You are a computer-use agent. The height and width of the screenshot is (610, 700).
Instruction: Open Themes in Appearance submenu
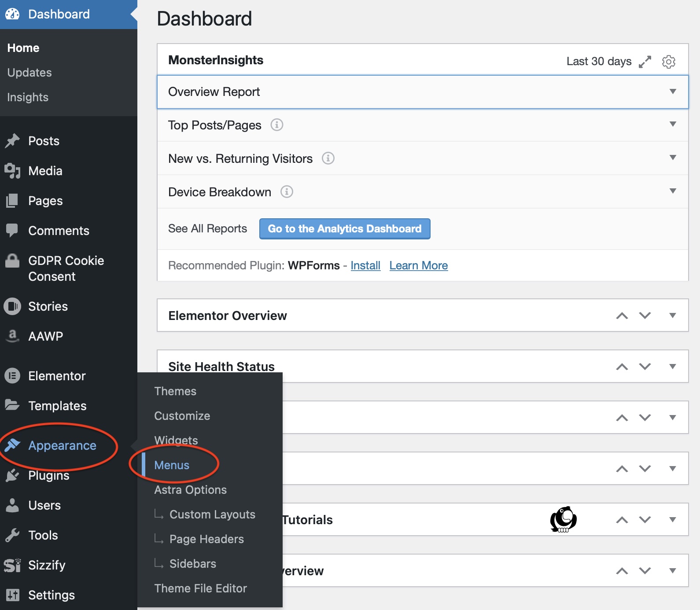[x=175, y=391]
